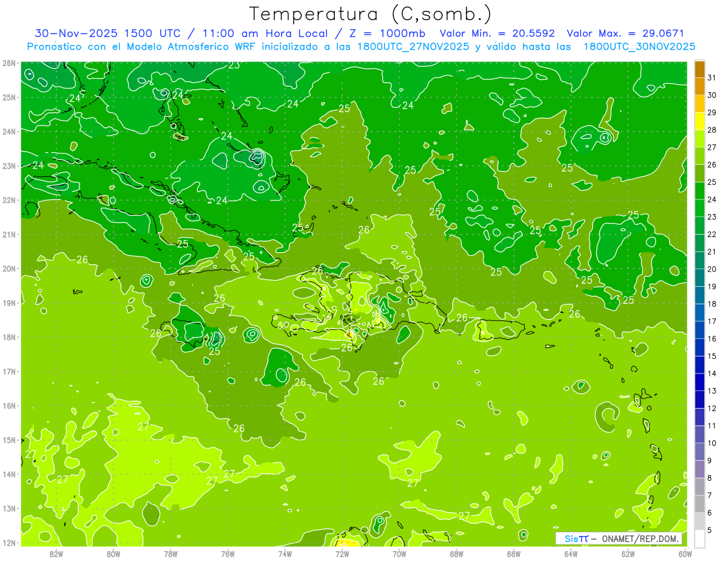
Task: Click the colorbar tick label "28"
Action: point(712,130)
